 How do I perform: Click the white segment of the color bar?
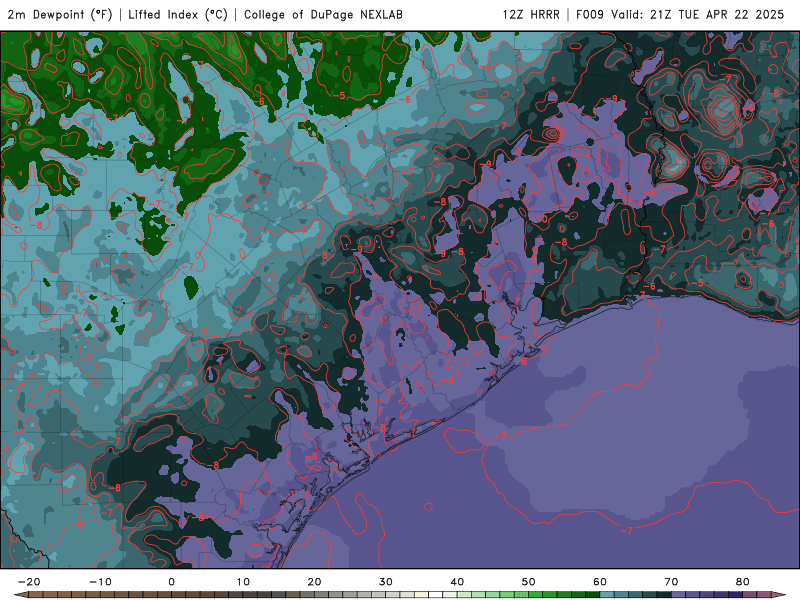coord(435,595)
